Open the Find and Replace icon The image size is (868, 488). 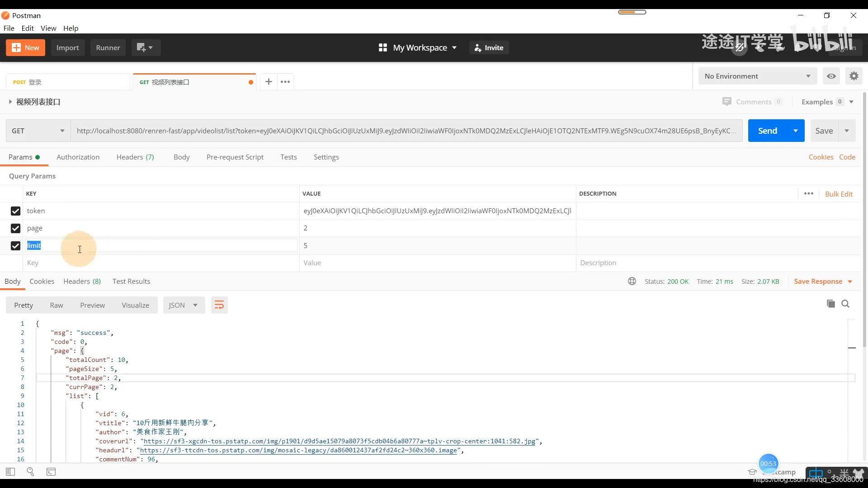pyautogui.click(x=30, y=472)
